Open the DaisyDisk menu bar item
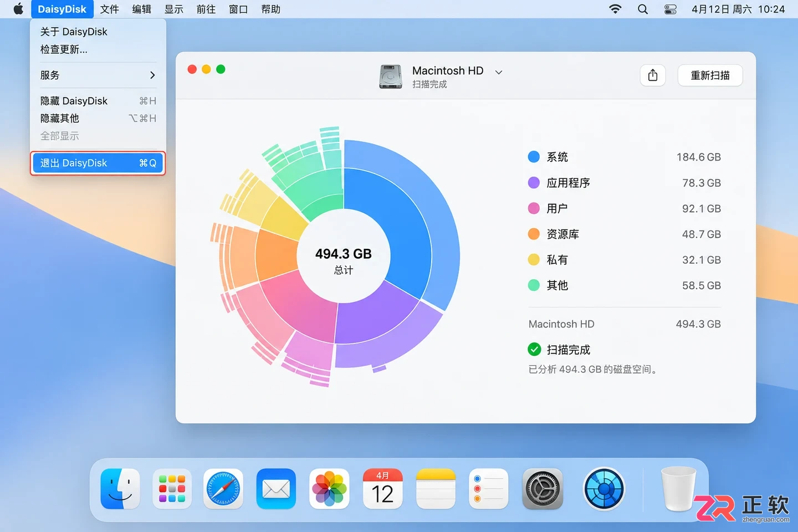The image size is (798, 532). pos(62,9)
